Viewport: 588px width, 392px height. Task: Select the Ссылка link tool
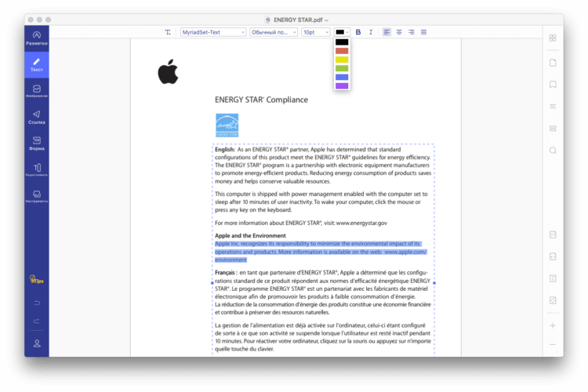point(37,118)
